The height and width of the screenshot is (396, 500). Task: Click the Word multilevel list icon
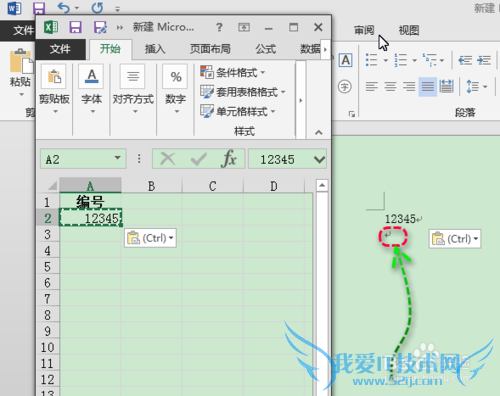click(429, 60)
